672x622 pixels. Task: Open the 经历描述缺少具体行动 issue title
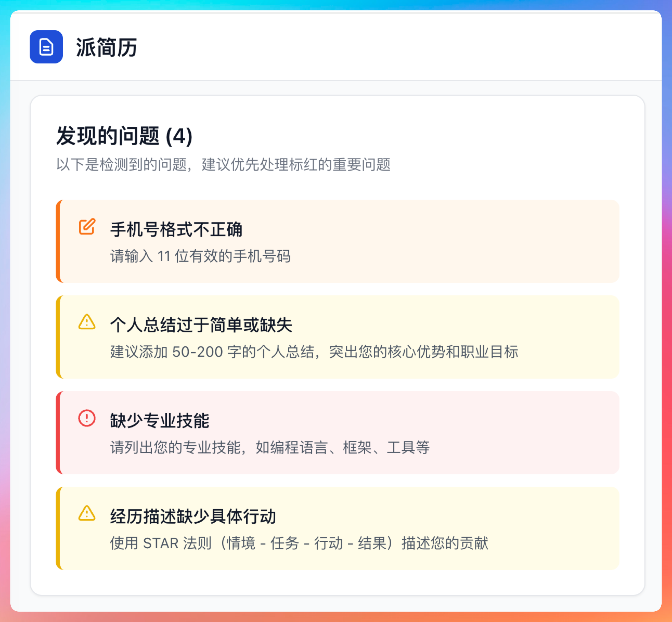tap(193, 516)
